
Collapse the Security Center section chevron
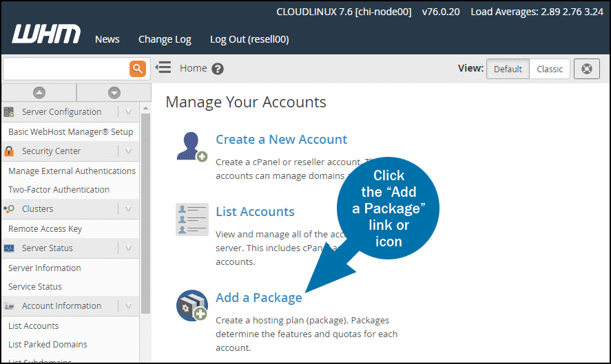(128, 151)
